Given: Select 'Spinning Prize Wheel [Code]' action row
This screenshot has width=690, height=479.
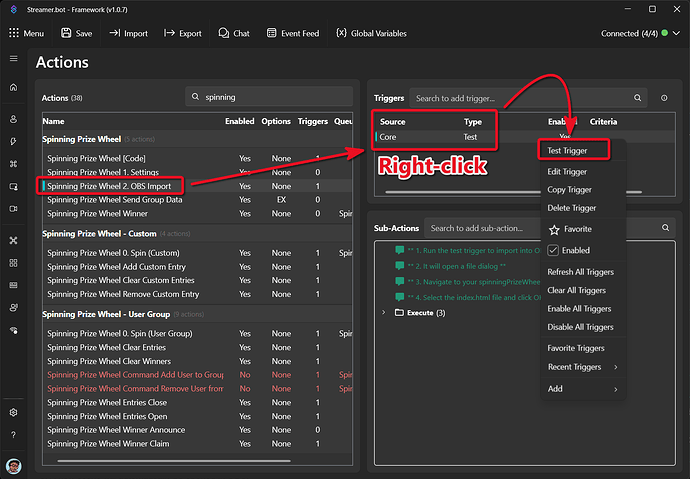Looking at the screenshot, I should click(197, 158).
